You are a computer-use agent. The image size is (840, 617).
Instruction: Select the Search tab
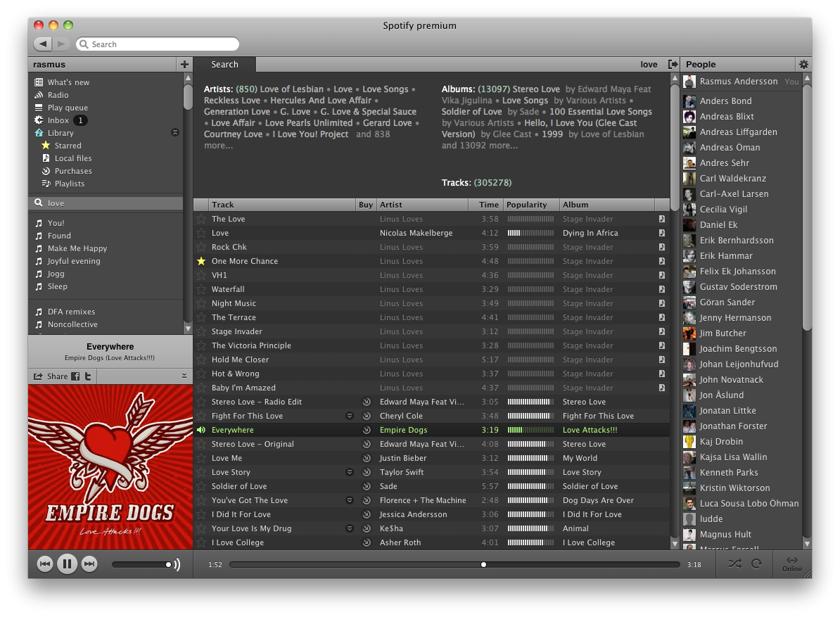coord(224,64)
